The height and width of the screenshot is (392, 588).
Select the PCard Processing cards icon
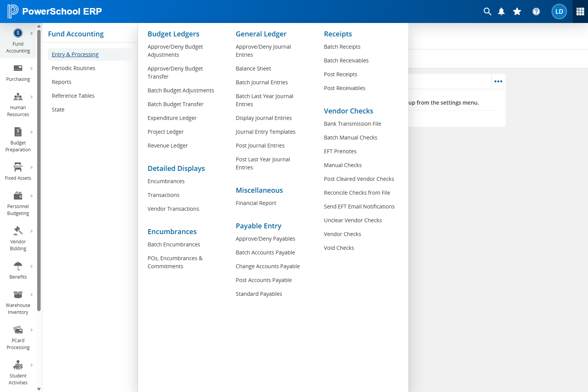click(18, 330)
